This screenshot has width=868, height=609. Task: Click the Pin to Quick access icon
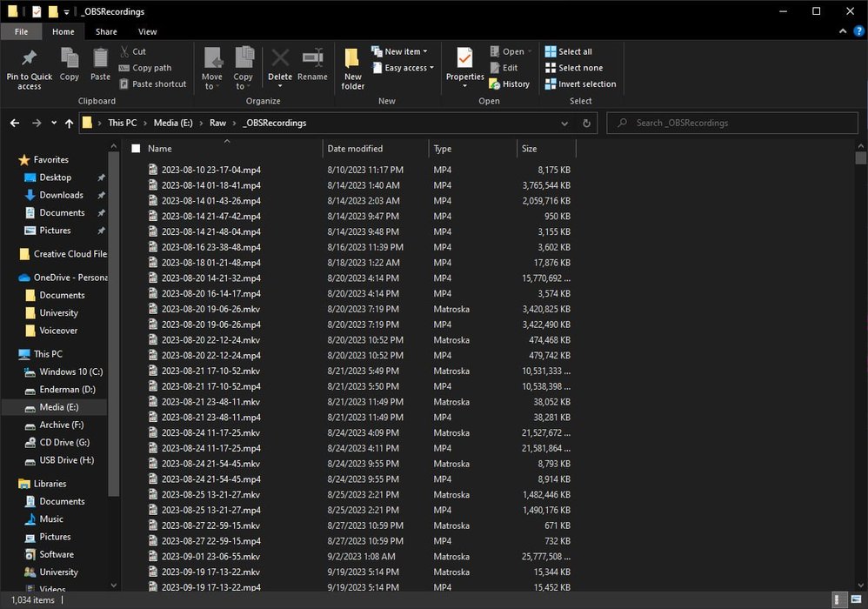pyautogui.click(x=29, y=59)
